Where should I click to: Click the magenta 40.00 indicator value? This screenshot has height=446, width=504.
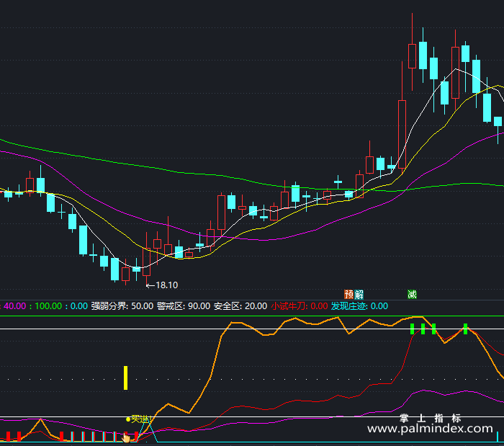pos(15,306)
